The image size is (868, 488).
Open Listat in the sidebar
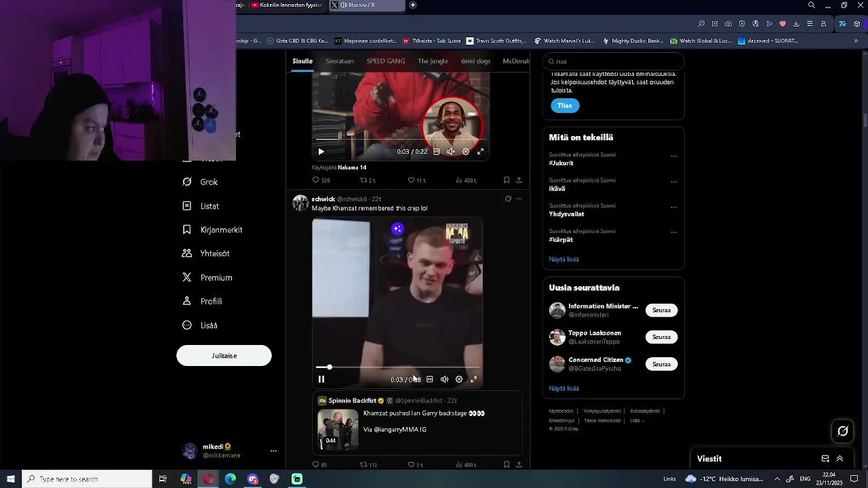[x=200, y=206]
